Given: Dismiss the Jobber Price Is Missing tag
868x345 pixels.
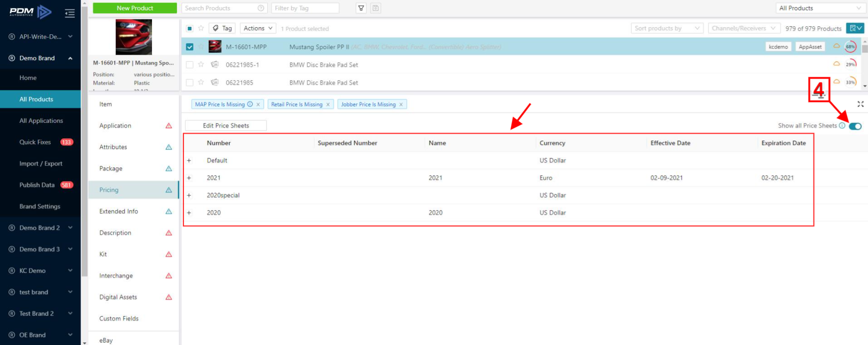Looking at the screenshot, I should coord(401,104).
